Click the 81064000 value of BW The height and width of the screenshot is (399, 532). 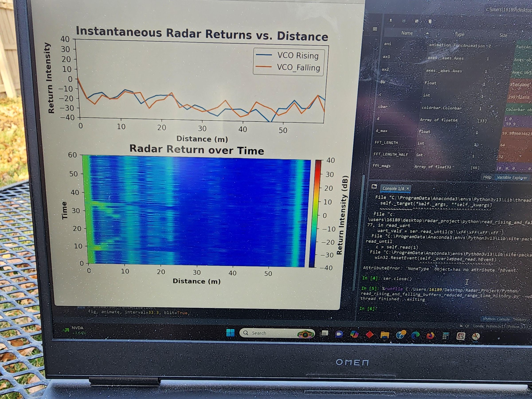[520, 85]
